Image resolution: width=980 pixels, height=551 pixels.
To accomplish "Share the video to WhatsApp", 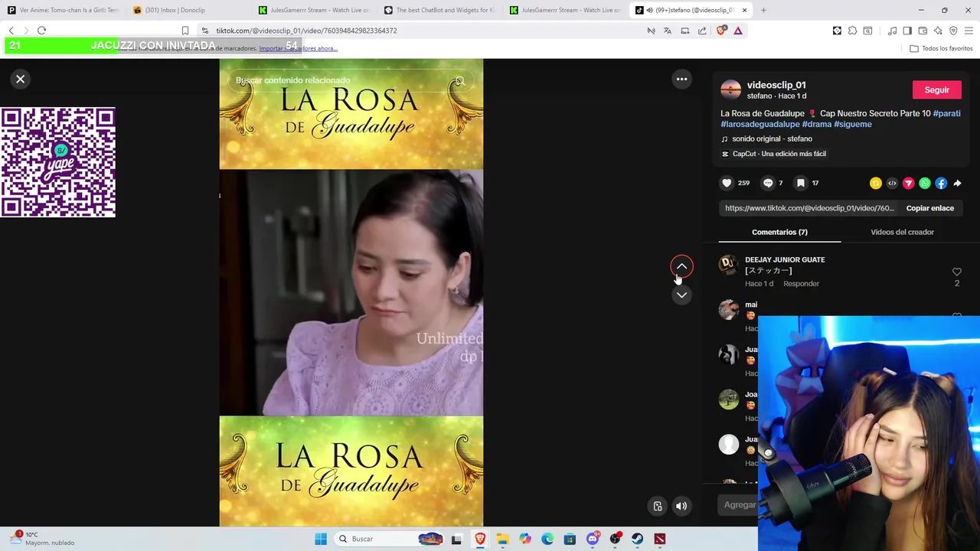I will [925, 184].
